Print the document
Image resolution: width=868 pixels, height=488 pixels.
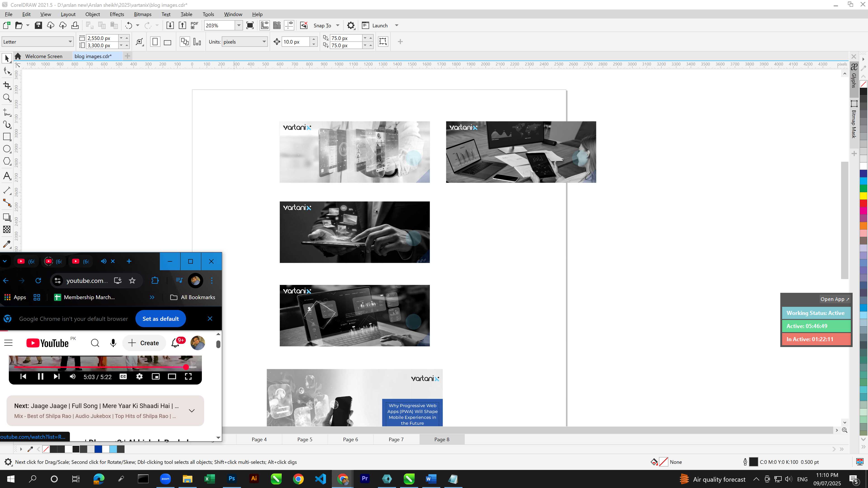click(x=75, y=25)
